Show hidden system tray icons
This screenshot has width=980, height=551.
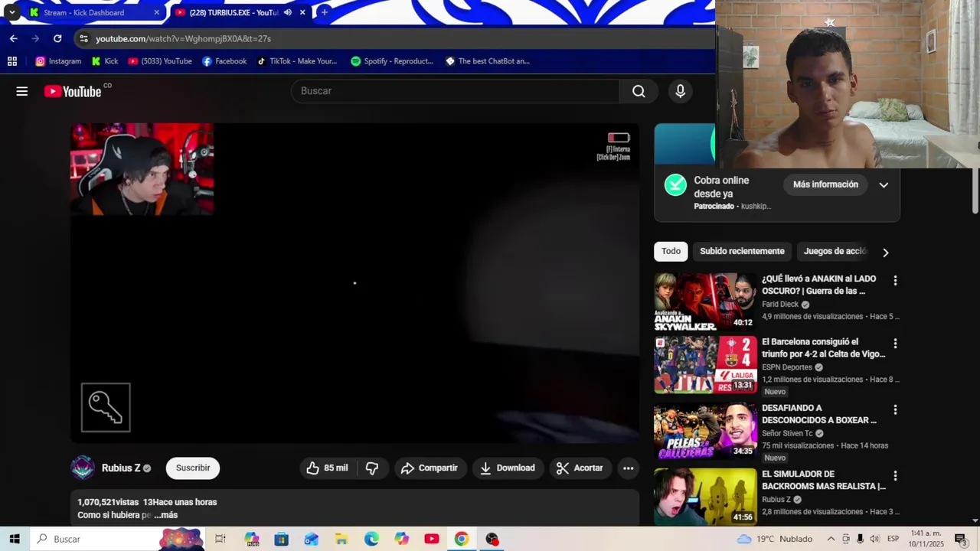(x=831, y=539)
